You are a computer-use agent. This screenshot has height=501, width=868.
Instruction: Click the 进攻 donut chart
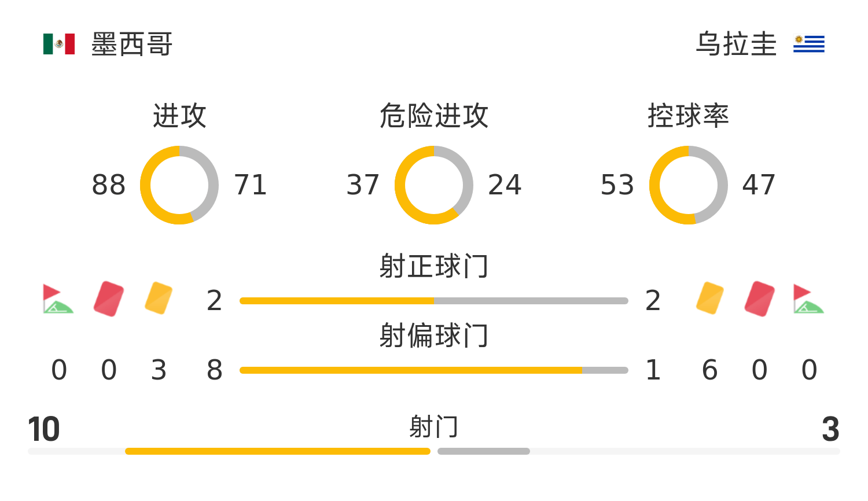point(179,185)
